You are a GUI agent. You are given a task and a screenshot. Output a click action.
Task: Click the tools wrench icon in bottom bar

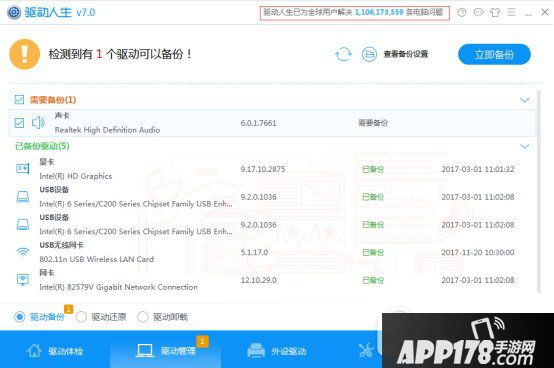[x=366, y=351]
